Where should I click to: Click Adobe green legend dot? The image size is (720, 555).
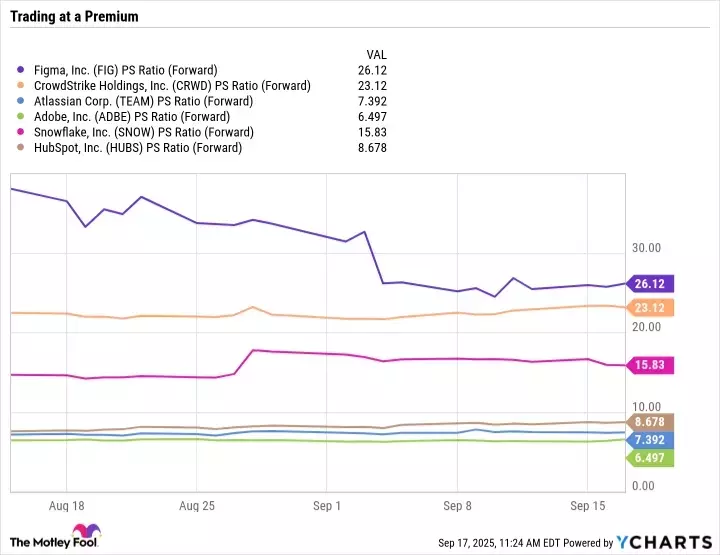[21, 117]
